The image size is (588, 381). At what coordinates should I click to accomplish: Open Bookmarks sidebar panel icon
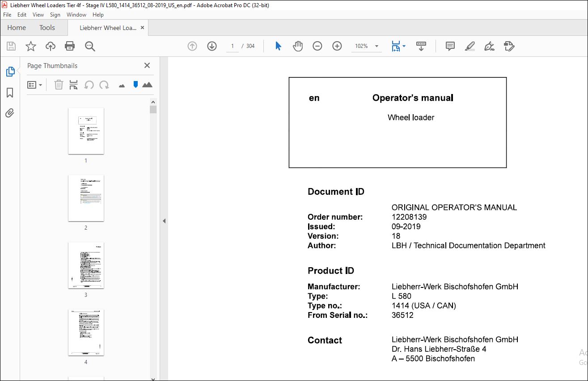pos(10,93)
